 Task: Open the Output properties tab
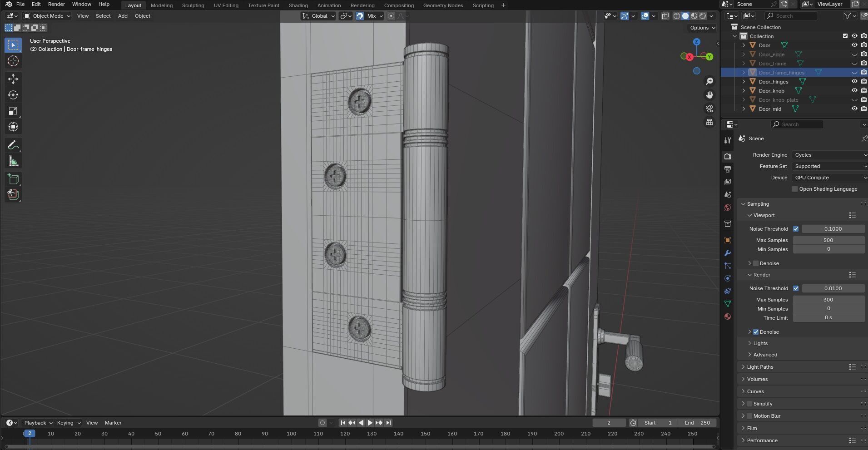(x=728, y=169)
